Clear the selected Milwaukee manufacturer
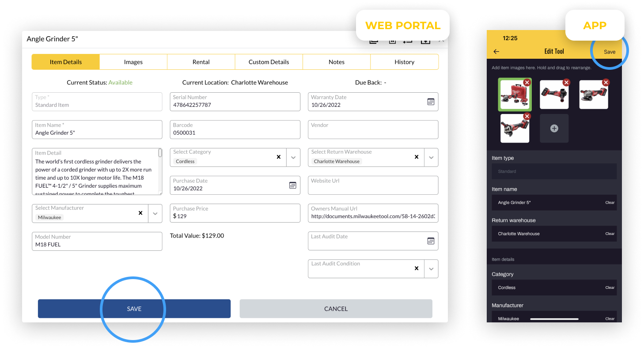Image resolution: width=644 pixels, height=348 pixels. (x=140, y=213)
